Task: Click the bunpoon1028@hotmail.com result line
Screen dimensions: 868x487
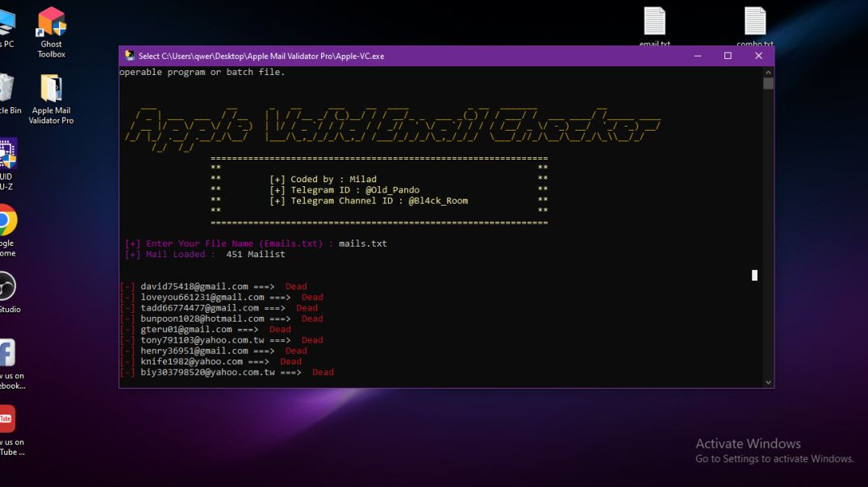Action: (x=221, y=318)
